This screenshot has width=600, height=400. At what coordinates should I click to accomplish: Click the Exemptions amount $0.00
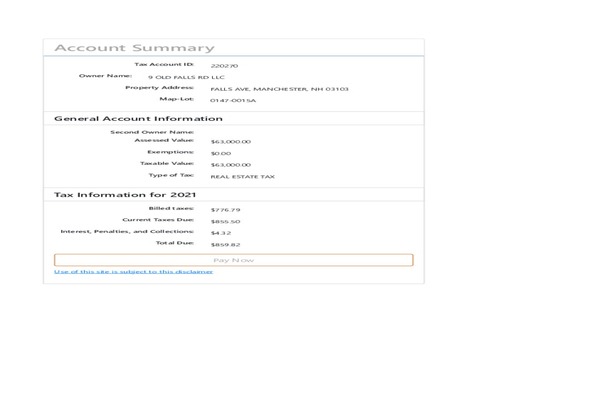220,153
